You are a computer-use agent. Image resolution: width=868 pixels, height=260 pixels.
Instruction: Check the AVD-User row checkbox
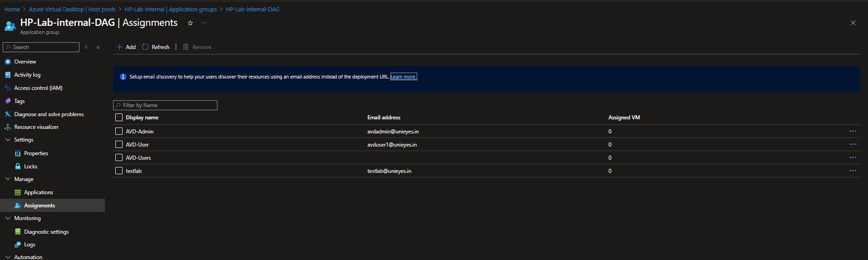[119, 144]
